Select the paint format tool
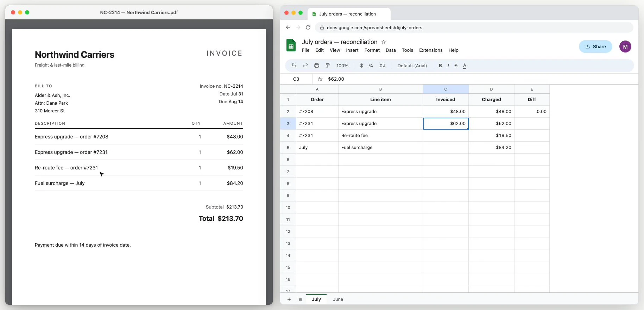Screen dimensions: 644x310 (328, 66)
